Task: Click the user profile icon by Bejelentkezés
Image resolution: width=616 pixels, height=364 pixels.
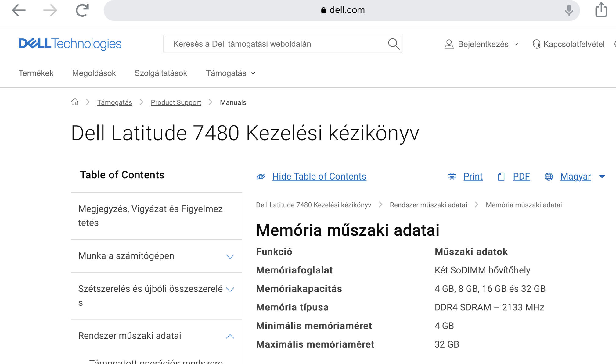Action: pyautogui.click(x=449, y=44)
